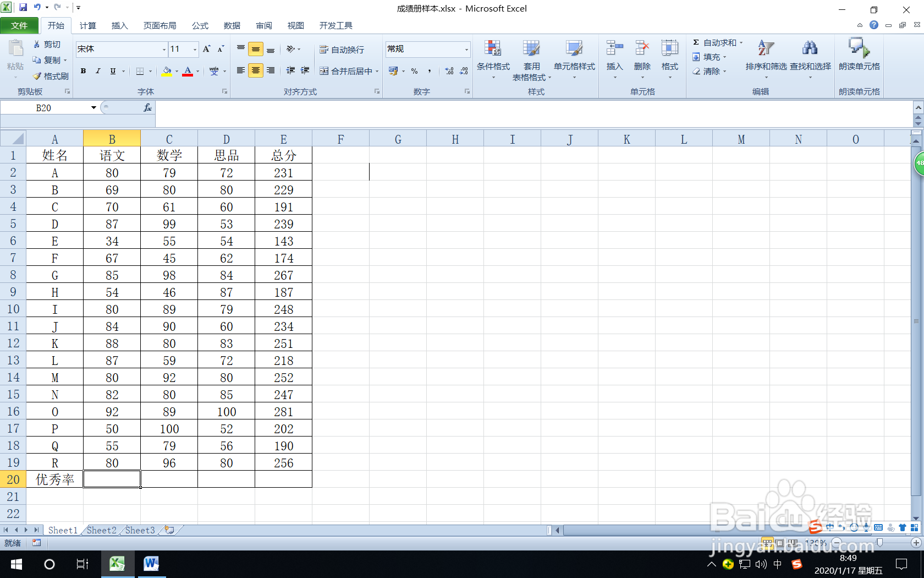The width and height of the screenshot is (924, 578).
Task: Click the Cut (剪切) scissors icon
Action: click(37, 45)
